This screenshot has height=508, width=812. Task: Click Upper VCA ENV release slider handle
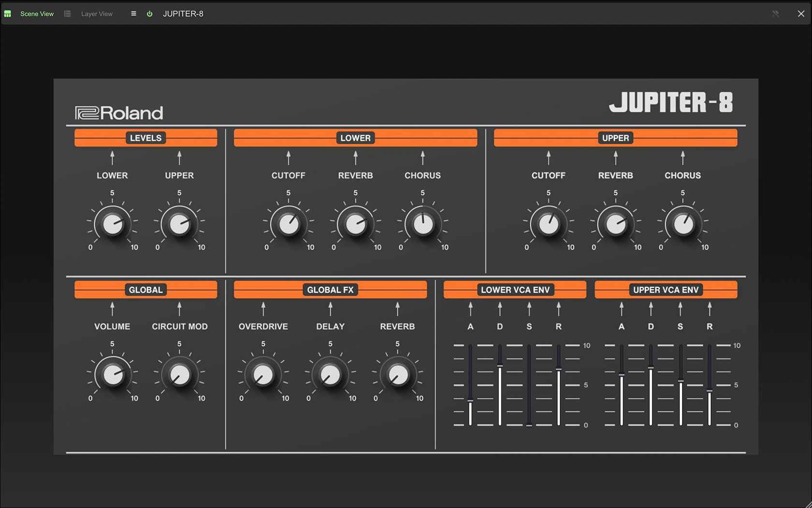(x=710, y=391)
